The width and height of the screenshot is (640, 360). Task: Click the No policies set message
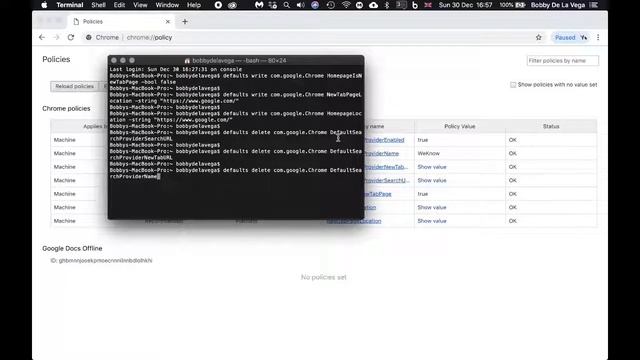pyautogui.click(x=324, y=277)
